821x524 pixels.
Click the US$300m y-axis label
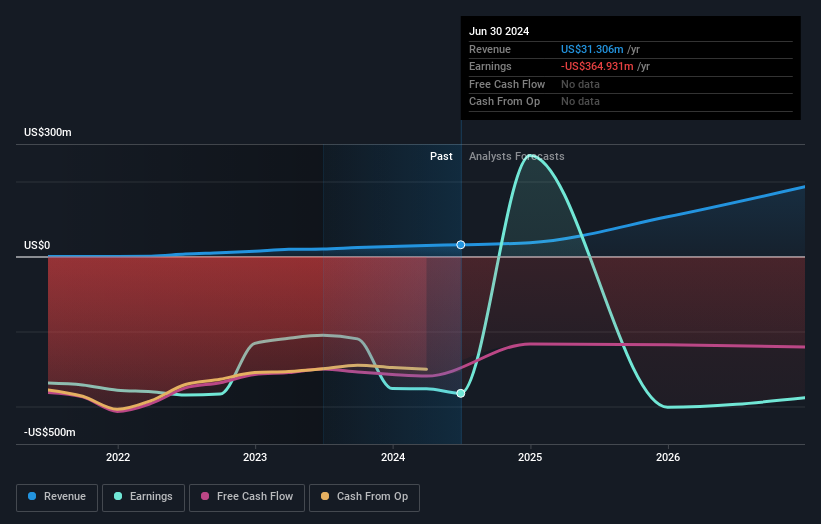48,132
